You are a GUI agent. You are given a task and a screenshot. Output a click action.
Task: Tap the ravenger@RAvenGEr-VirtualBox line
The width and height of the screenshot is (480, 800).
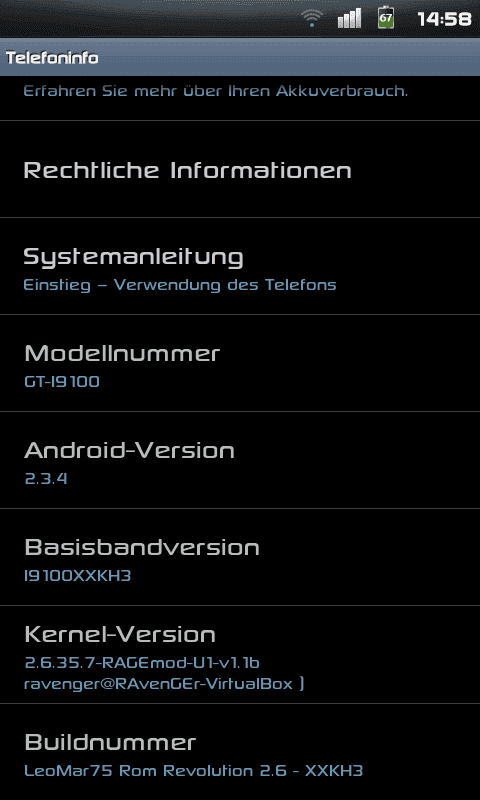click(x=164, y=684)
